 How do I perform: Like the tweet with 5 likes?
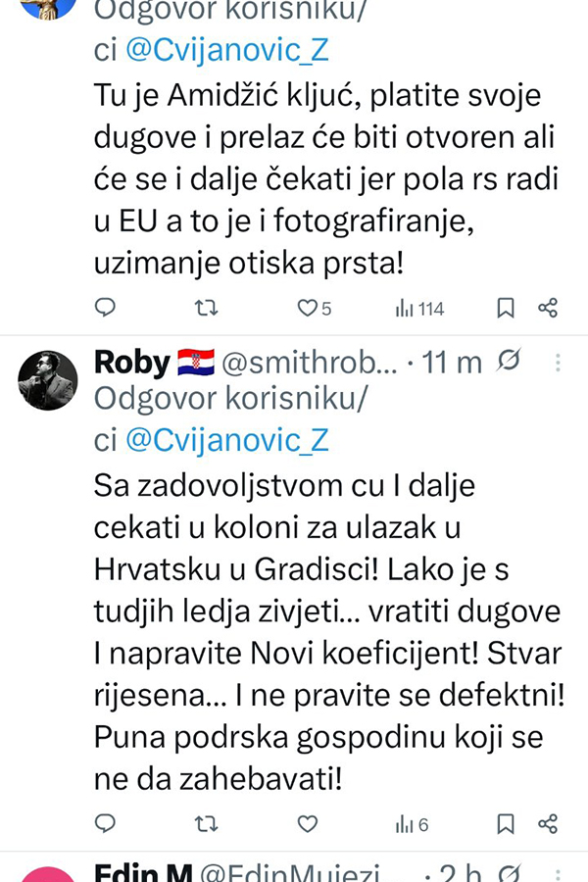(x=308, y=309)
